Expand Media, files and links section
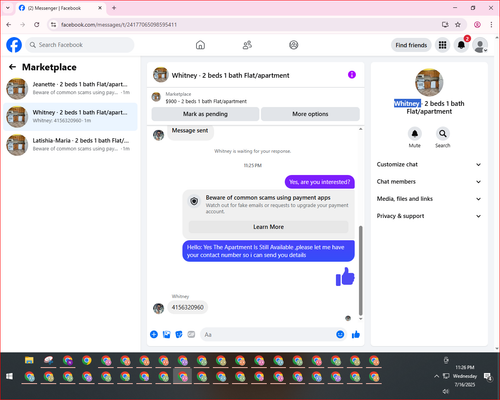 [x=429, y=199]
